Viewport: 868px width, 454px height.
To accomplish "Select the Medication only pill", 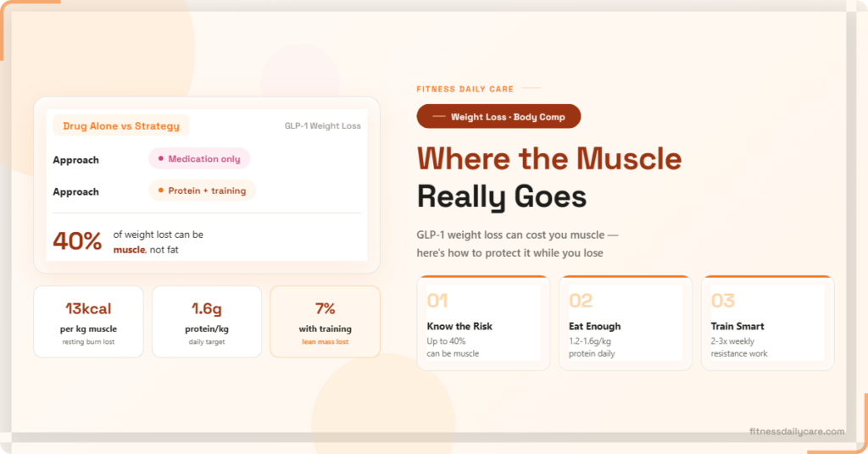I will coord(199,158).
